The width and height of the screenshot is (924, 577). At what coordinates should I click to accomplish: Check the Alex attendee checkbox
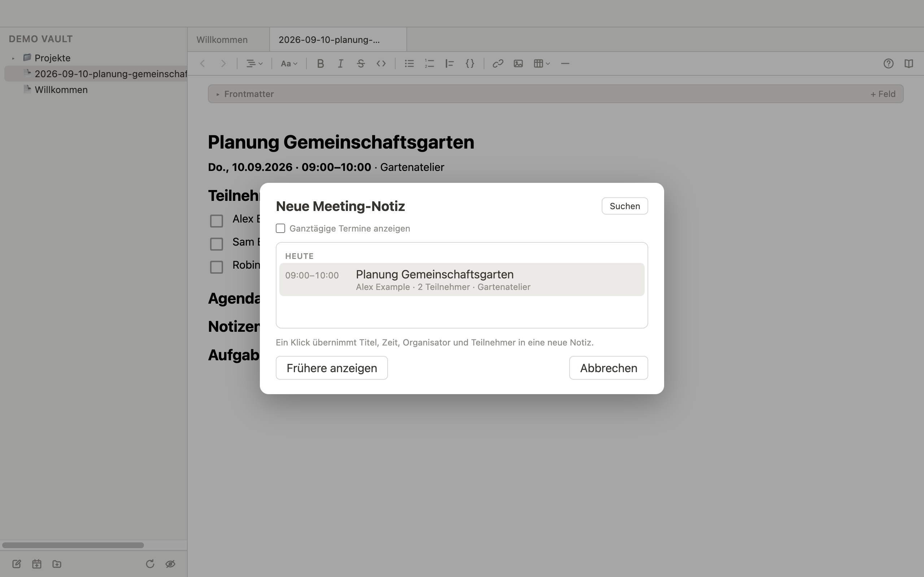(217, 221)
